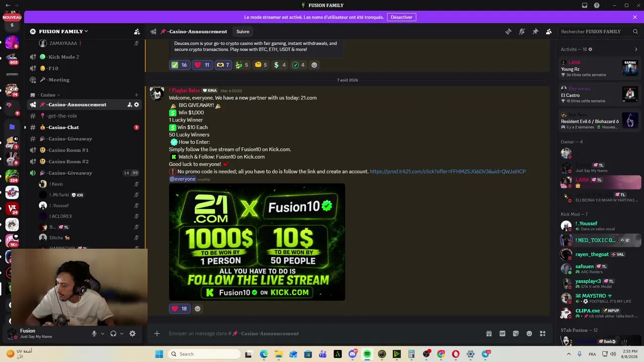Add a reaction to the giveaway message
644x362 pixels.
[198, 309]
